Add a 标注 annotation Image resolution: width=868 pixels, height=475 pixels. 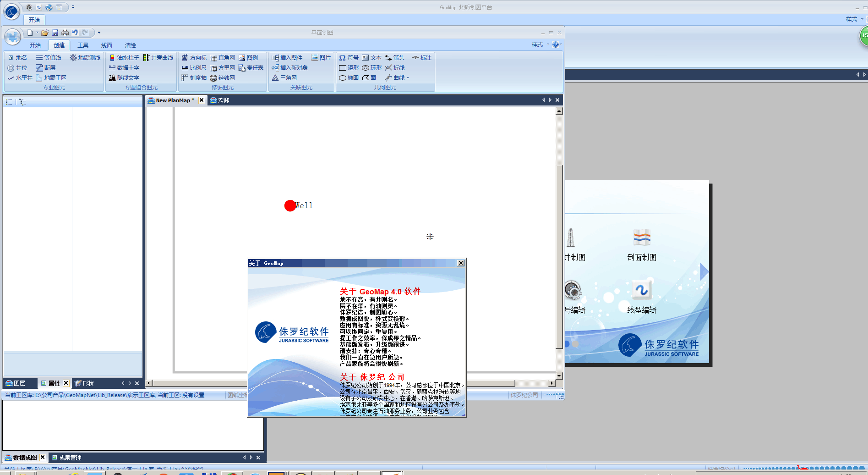[x=422, y=58]
